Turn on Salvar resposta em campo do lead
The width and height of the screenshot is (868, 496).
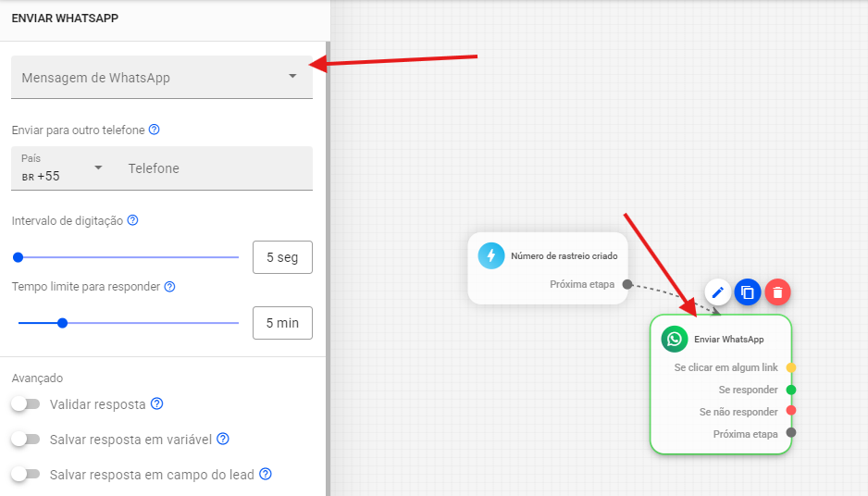click(x=26, y=474)
